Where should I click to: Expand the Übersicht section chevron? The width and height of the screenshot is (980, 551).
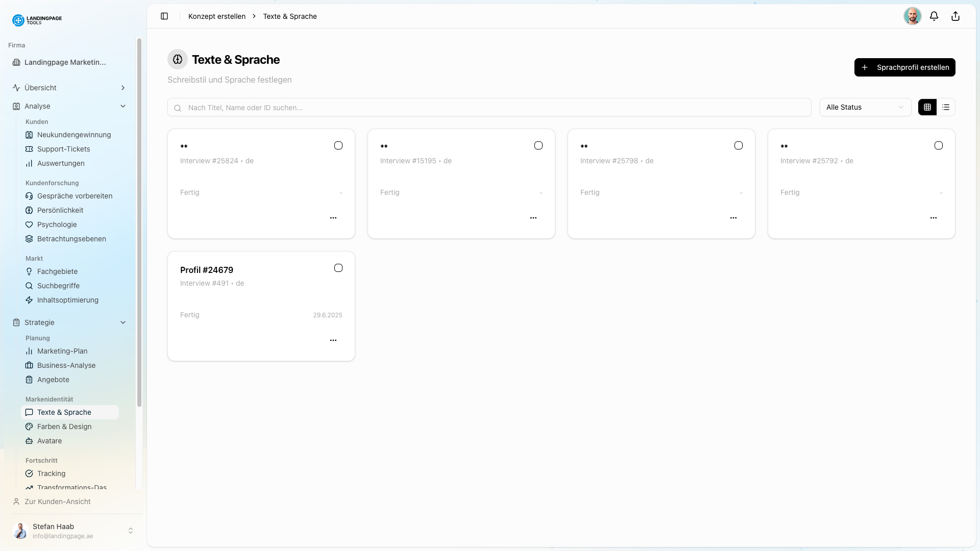click(x=123, y=88)
